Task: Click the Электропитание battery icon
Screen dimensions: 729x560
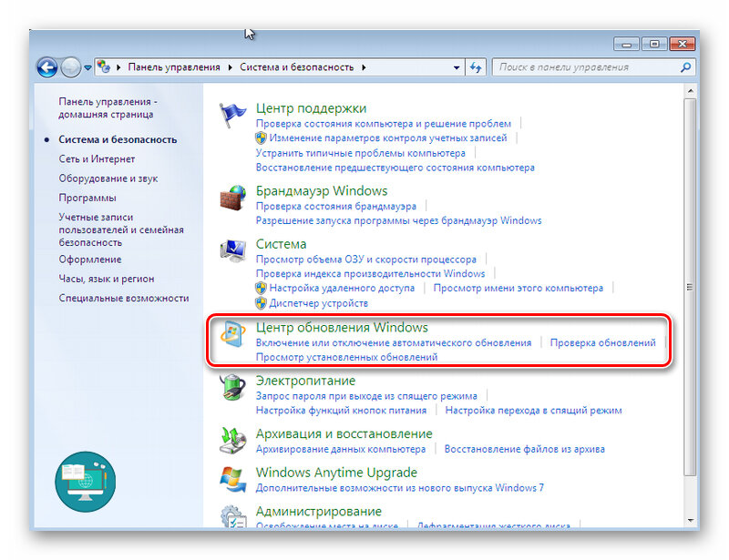Action: click(233, 387)
